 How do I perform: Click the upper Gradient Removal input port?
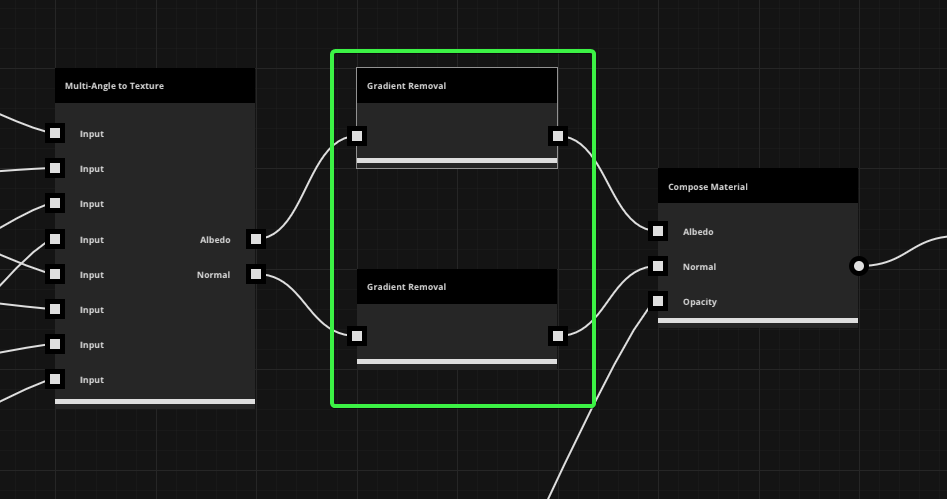[357, 136]
